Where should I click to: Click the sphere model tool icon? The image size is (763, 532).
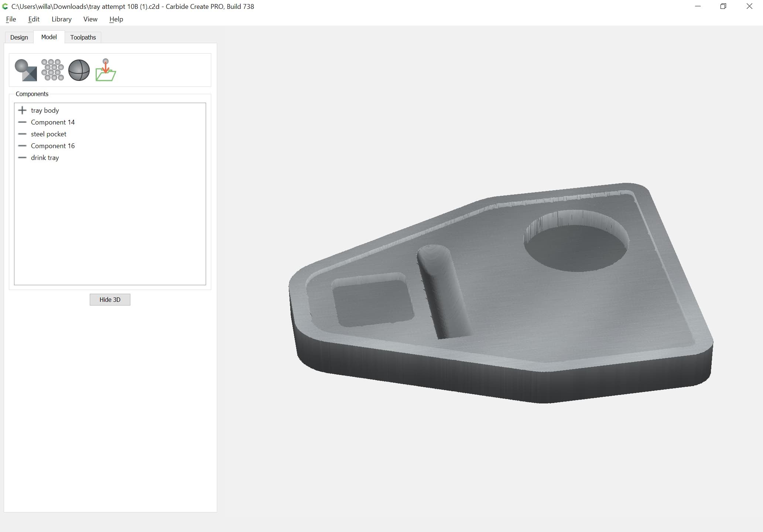tap(79, 70)
